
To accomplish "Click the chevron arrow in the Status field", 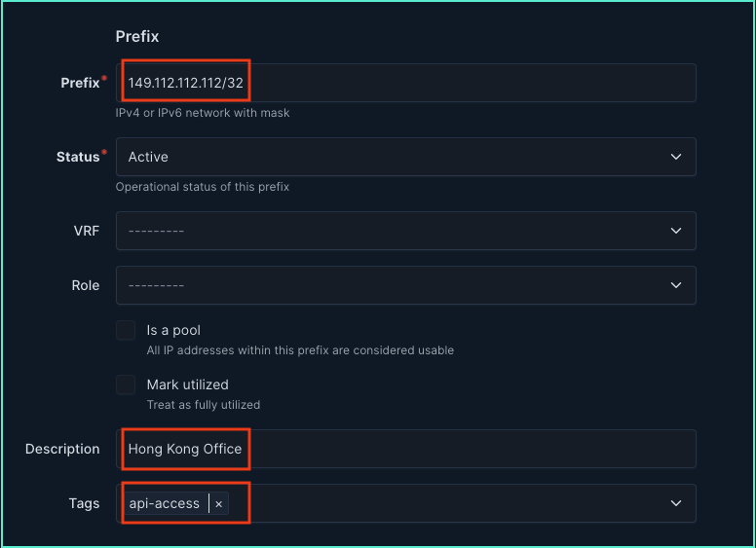I will [676, 157].
